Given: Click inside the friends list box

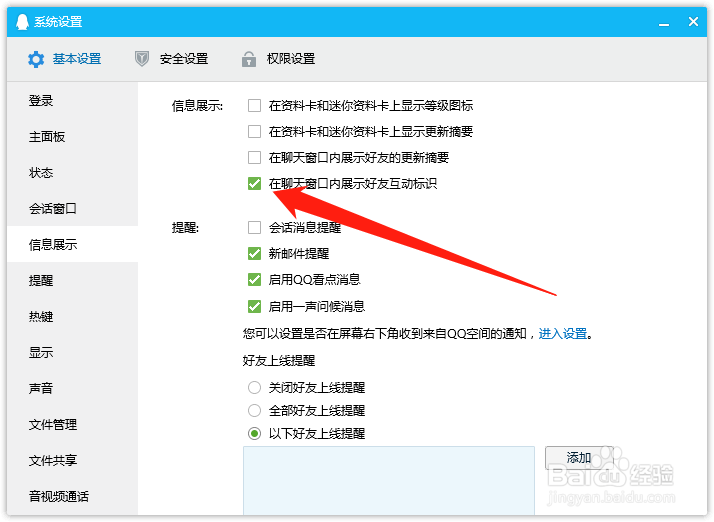Looking at the screenshot, I should [389, 481].
